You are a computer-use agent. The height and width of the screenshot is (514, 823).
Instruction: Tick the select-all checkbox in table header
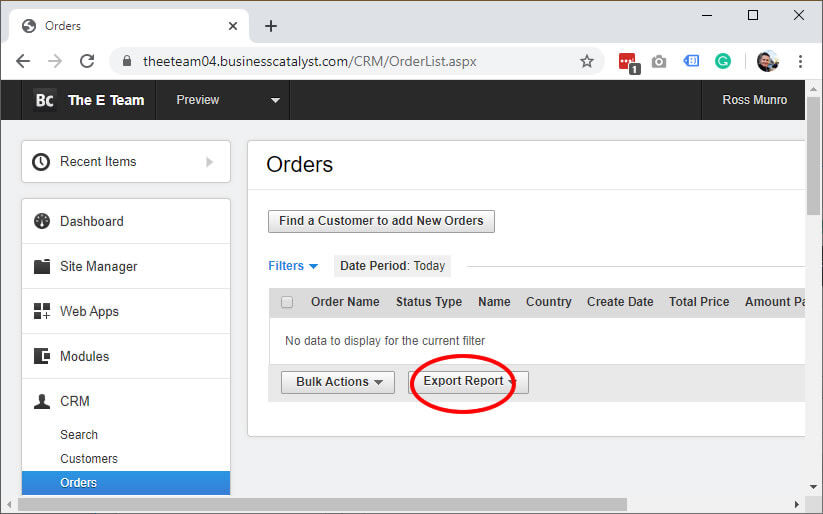point(287,302)
